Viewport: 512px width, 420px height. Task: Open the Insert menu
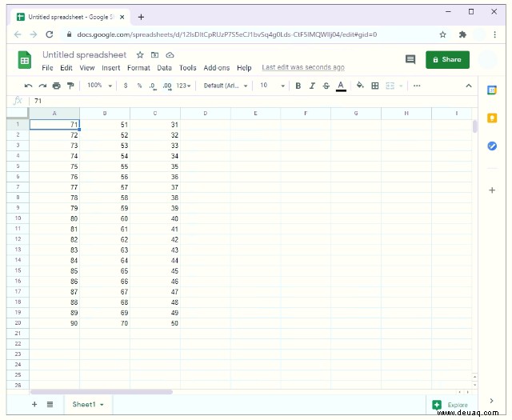click(111, 68)
